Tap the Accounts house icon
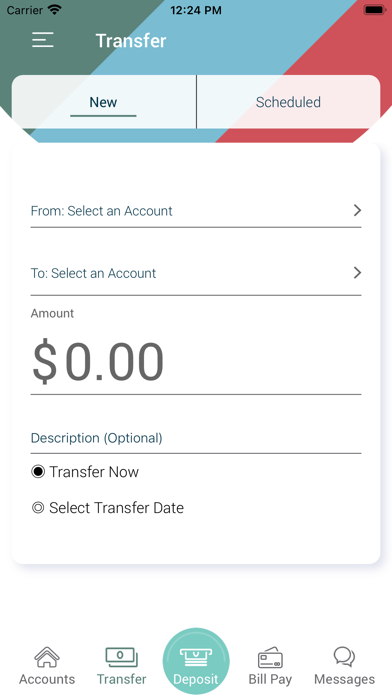The image size is (392, 696). pos(47,657)
